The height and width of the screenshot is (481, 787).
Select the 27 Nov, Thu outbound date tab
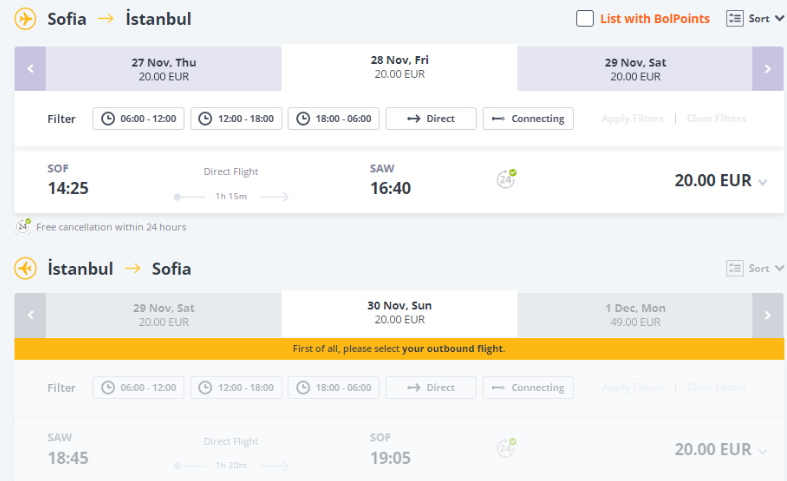tap(164, 69)
